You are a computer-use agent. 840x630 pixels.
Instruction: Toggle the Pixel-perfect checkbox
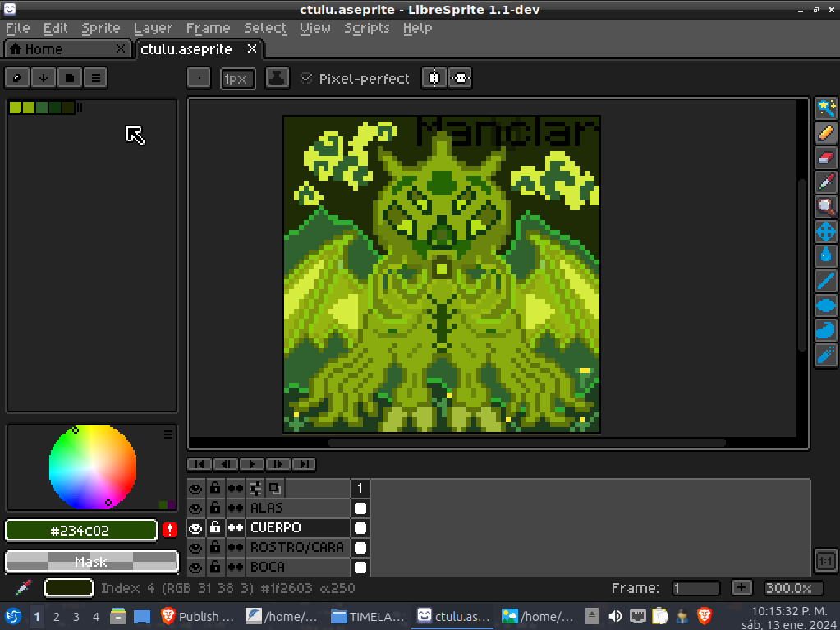coord(306,78)
